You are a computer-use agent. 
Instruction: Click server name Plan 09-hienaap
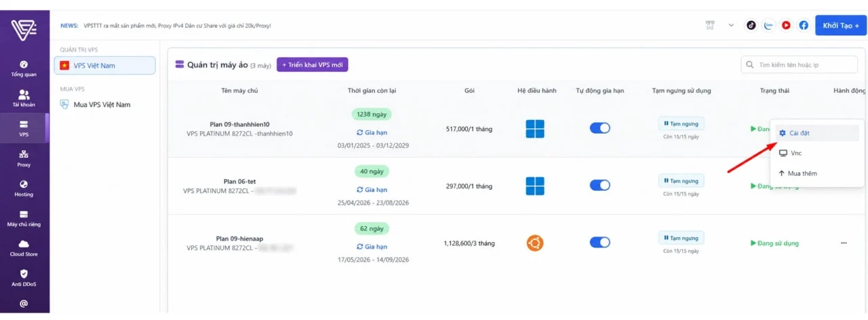pos(239,239)
